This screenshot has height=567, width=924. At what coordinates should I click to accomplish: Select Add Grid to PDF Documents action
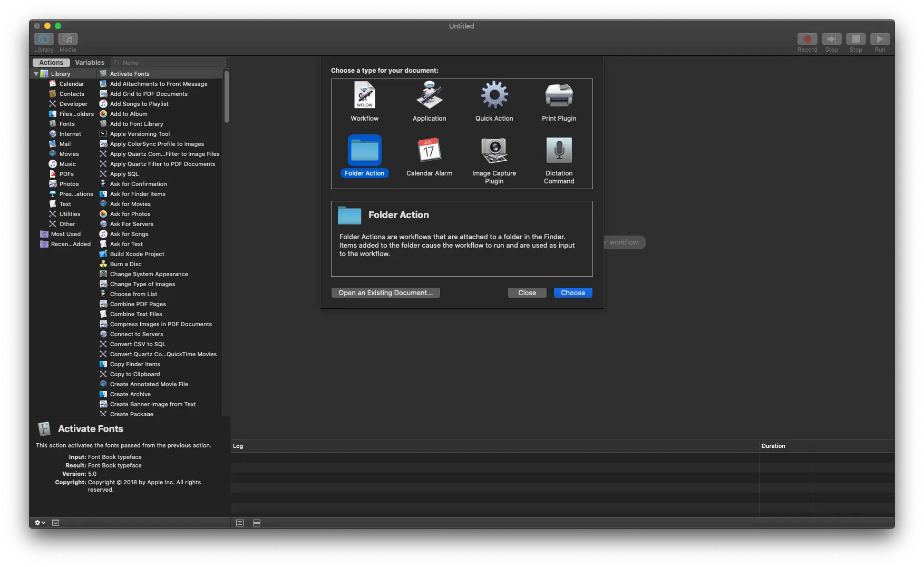pyautogui.click(x=160, y=94)
